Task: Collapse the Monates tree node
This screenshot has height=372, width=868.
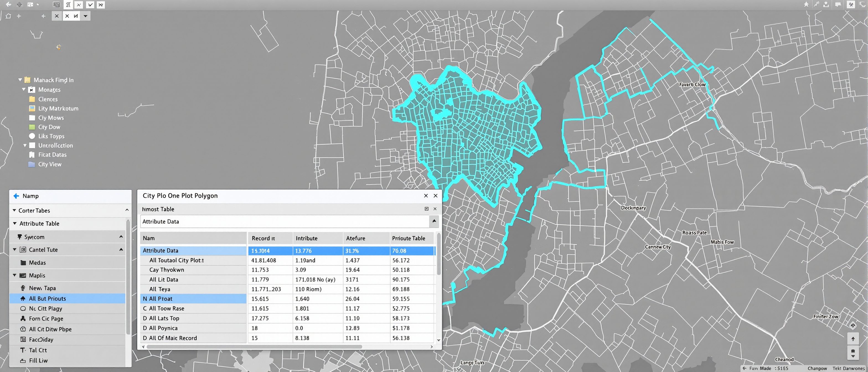Action: pos(24,89)
